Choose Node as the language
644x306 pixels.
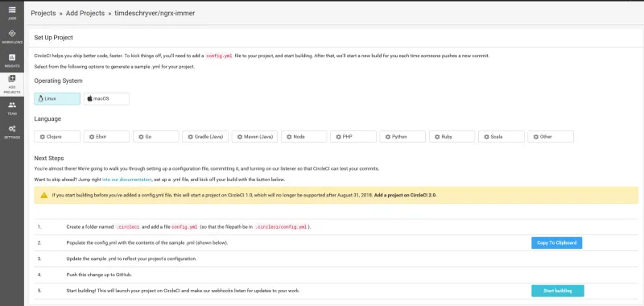(304, 136)
